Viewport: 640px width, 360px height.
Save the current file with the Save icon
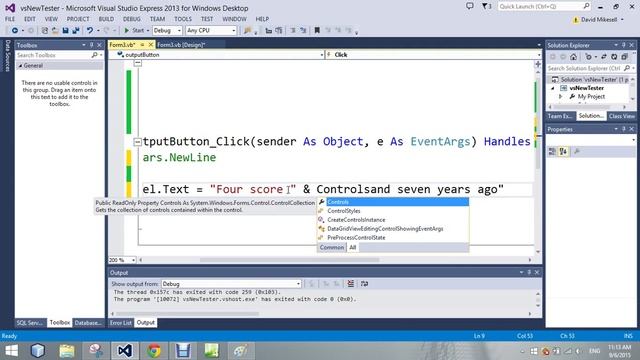(65, 31)
